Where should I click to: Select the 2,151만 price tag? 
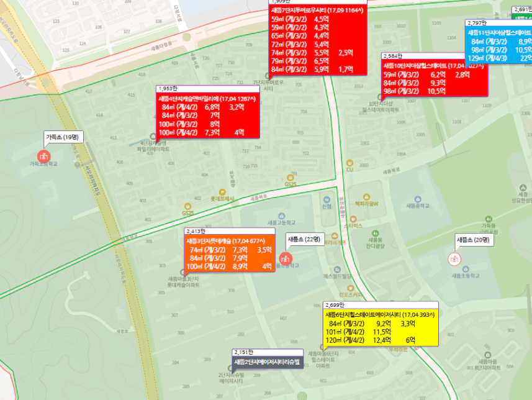point(243,352)
